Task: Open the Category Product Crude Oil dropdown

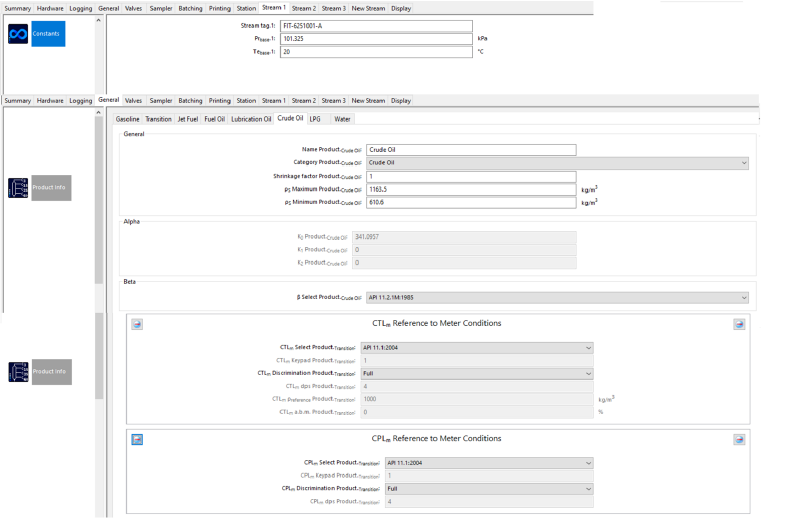Action: click(557, 163)
